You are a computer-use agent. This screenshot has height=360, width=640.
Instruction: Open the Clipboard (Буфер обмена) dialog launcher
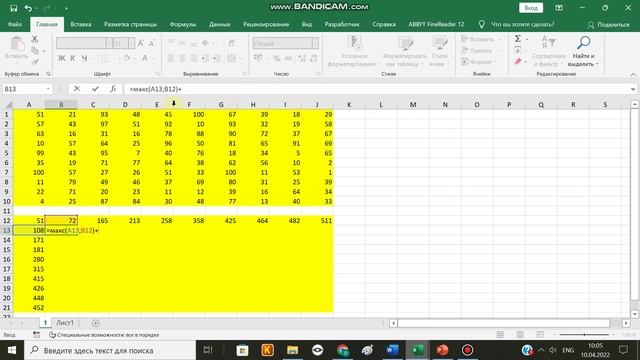click(48, 74)
